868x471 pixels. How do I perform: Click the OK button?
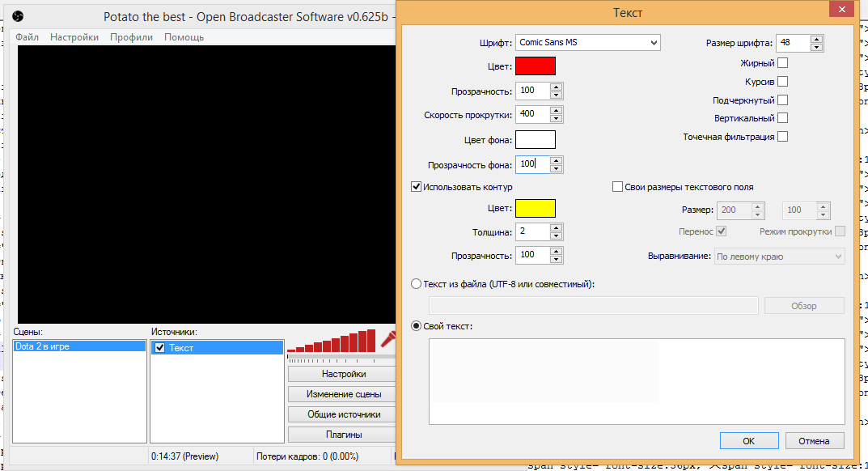point(749,441)
